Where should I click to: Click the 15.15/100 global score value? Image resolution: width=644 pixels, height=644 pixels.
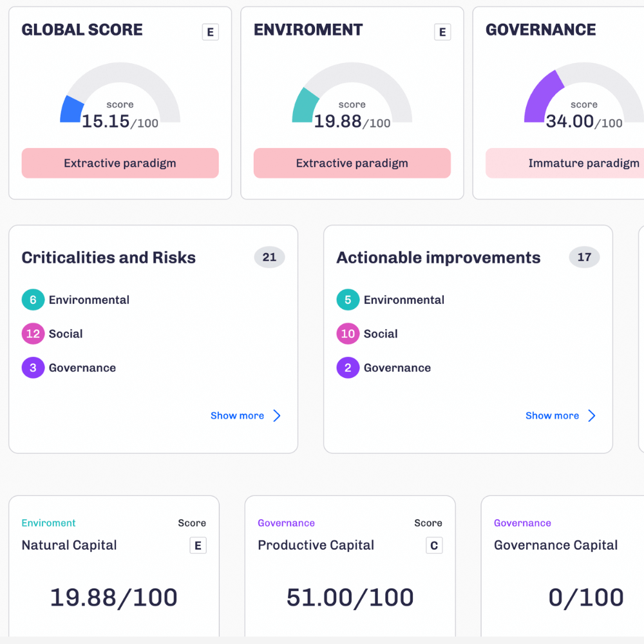[120, 122]
